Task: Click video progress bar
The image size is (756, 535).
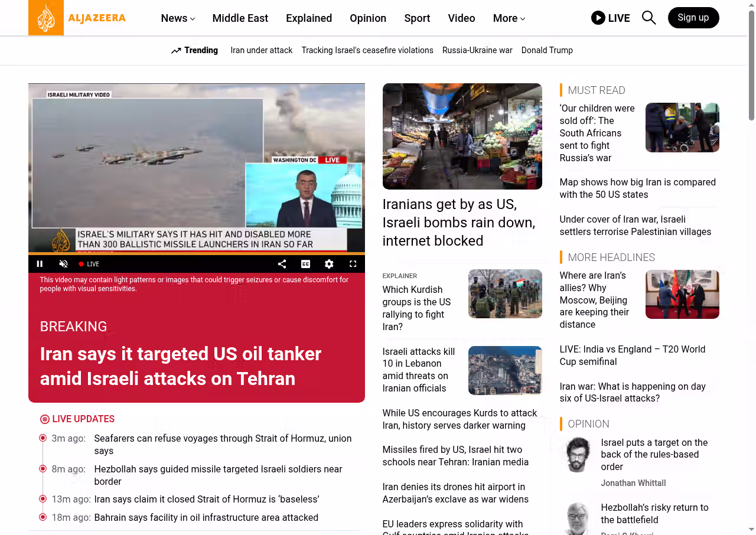Action: [196, 253]
